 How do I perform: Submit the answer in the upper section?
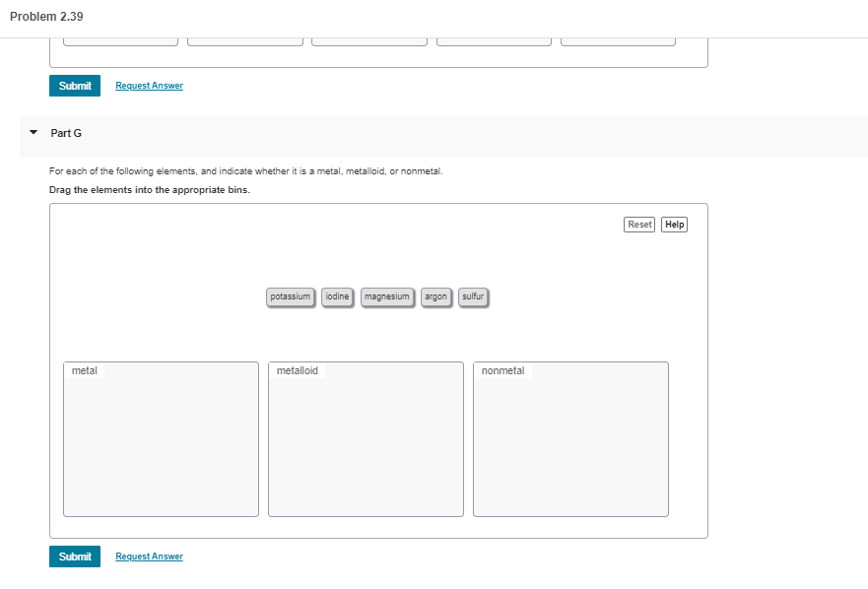(x=74, y=86)
